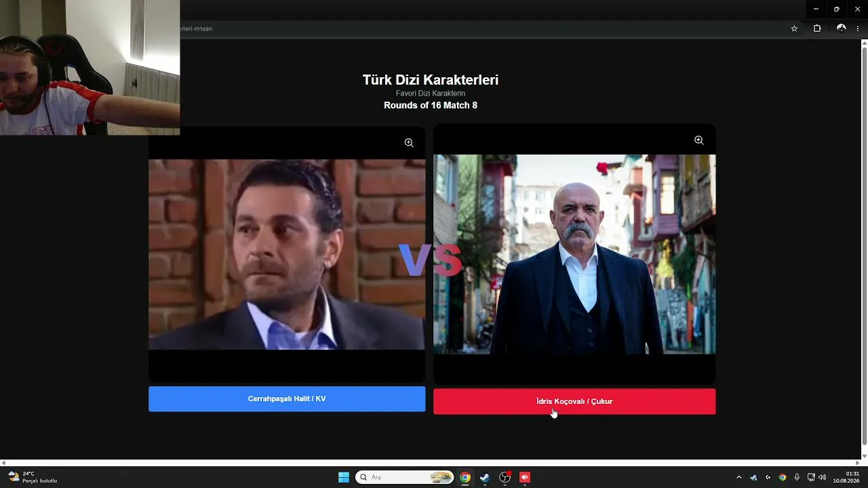Zoom into the Cerrahpaşalı Halit picture
868x488 pixels.
pyautogui.click(x=409, y=143)
